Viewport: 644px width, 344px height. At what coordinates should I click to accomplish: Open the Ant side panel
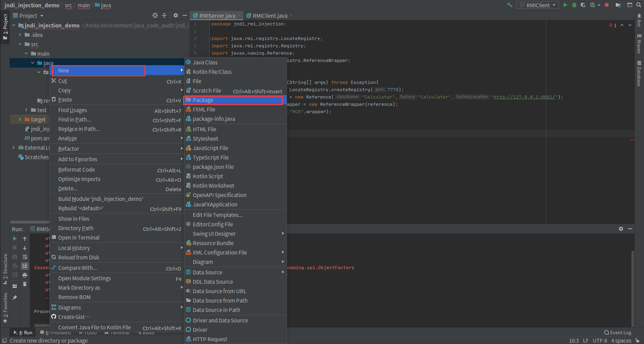pyautogui.click(x=639, y=20)
